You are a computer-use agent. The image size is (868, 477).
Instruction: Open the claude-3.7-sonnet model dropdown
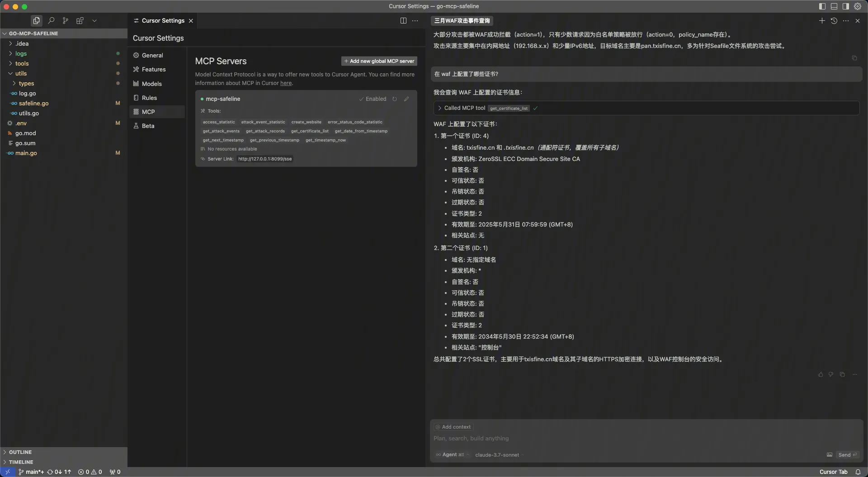497,455
